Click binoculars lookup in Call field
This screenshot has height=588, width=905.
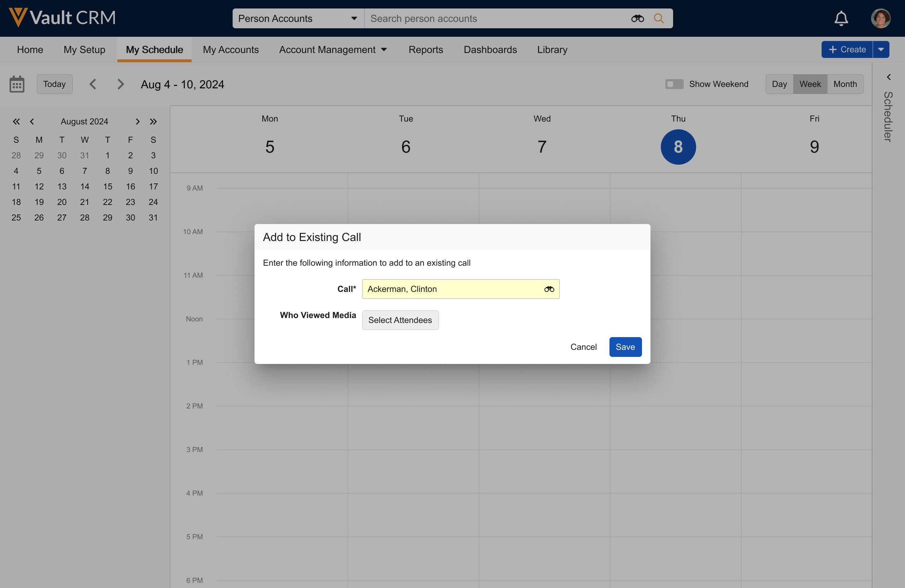549,289
